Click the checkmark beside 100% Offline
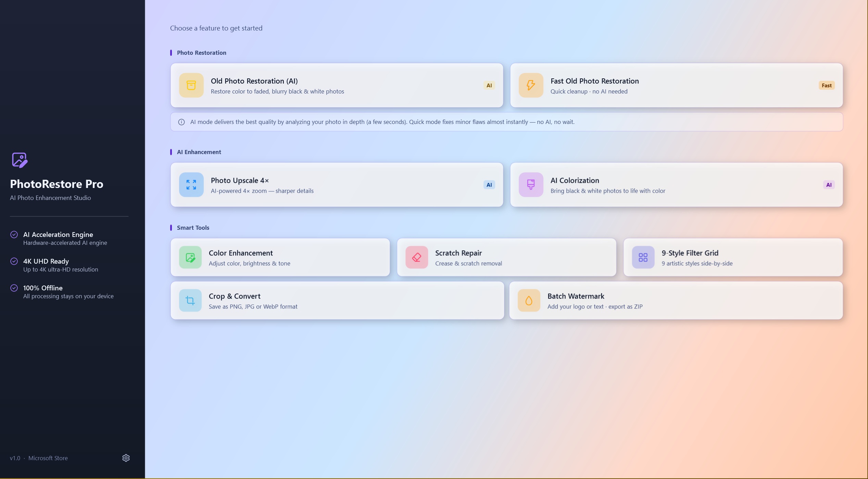This screenshot has height=479, width=868. click(x=14, y=288)
